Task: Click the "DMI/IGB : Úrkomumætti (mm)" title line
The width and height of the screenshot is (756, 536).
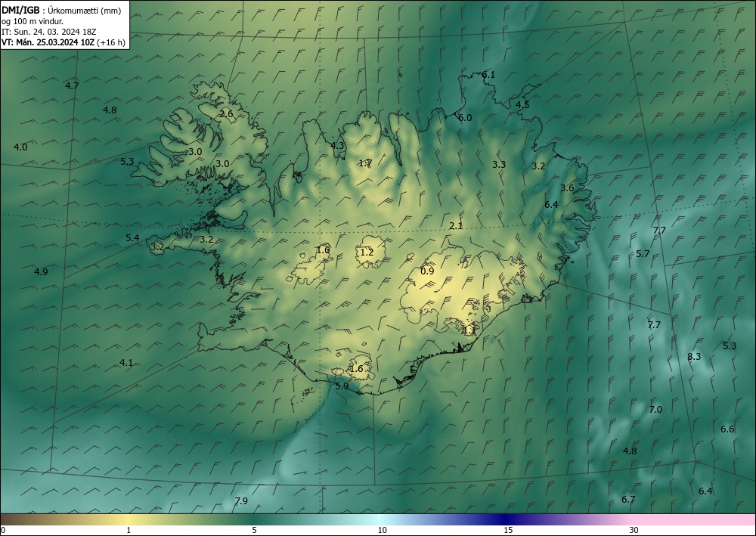Action: [61, 11]
